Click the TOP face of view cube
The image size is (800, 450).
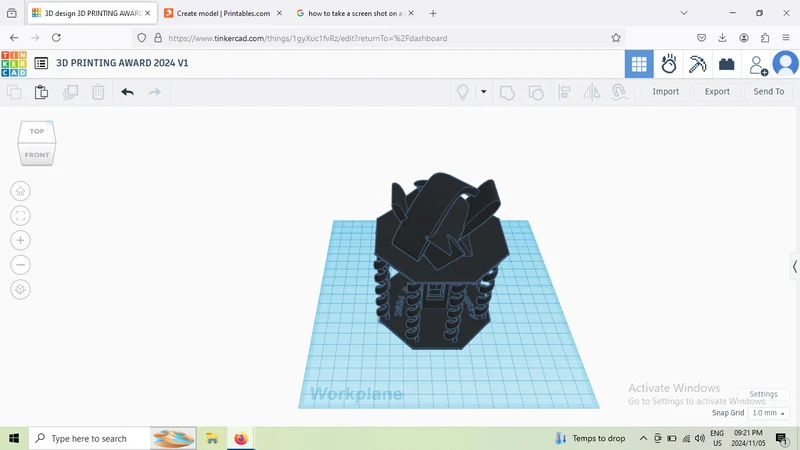click(37, 131)
